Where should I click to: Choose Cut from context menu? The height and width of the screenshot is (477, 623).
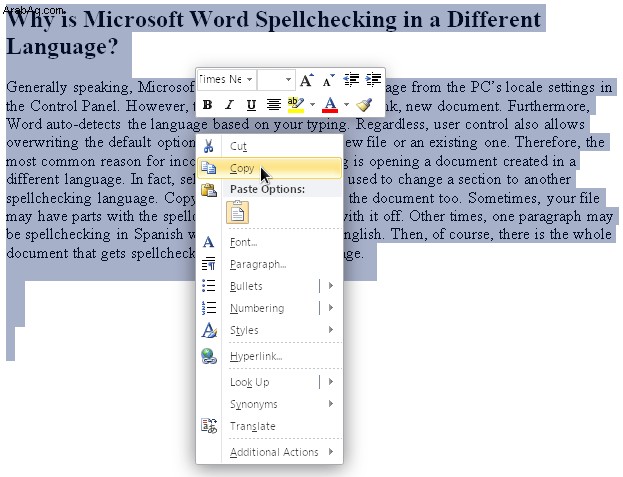(269, 146)
